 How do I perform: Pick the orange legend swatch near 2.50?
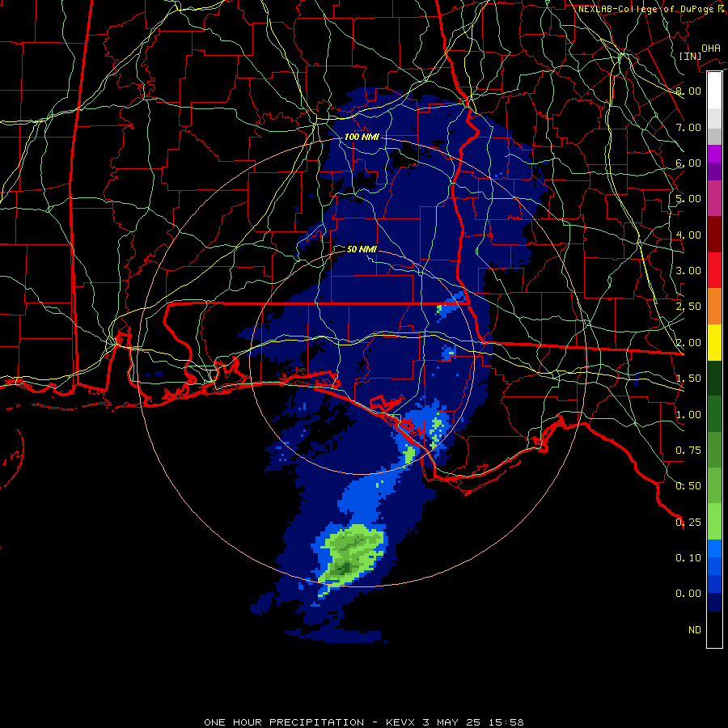(x=714, y=306)
